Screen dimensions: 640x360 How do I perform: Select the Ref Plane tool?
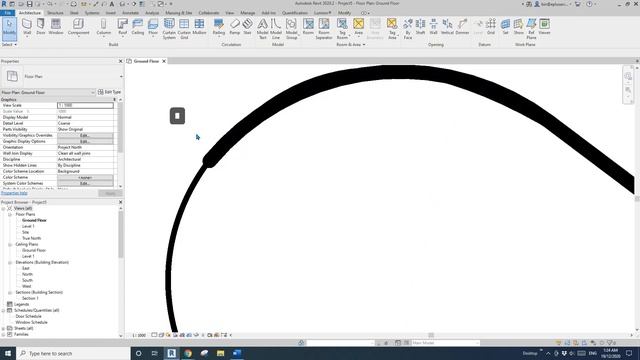click(531, 29)
